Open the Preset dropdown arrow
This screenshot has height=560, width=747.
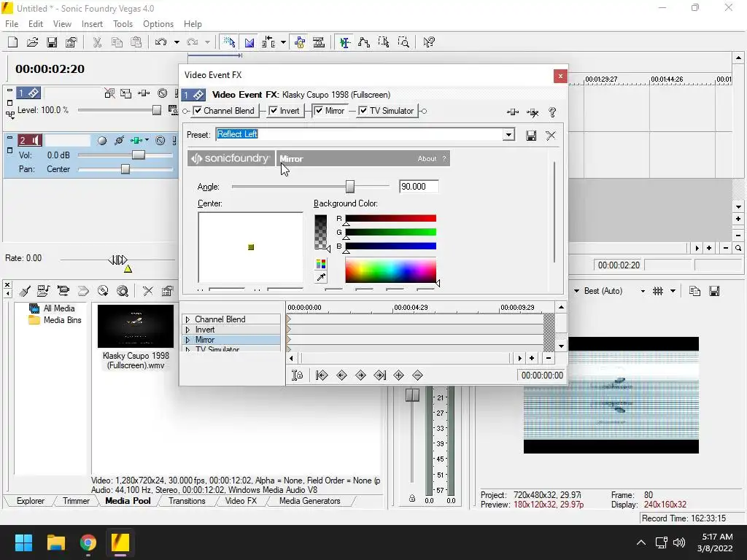pos(508,135)
